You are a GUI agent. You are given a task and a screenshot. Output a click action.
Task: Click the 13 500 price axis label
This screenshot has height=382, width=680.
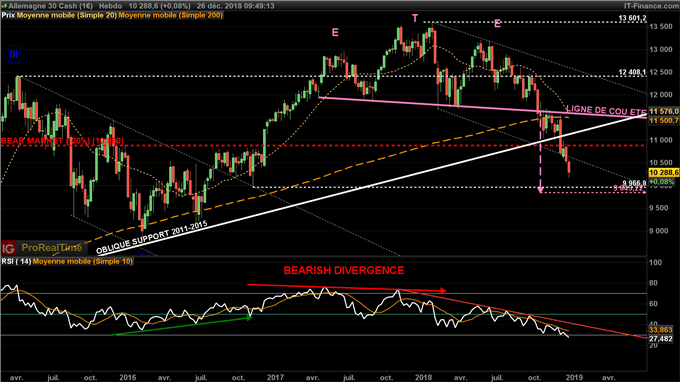tap(661, 27)
